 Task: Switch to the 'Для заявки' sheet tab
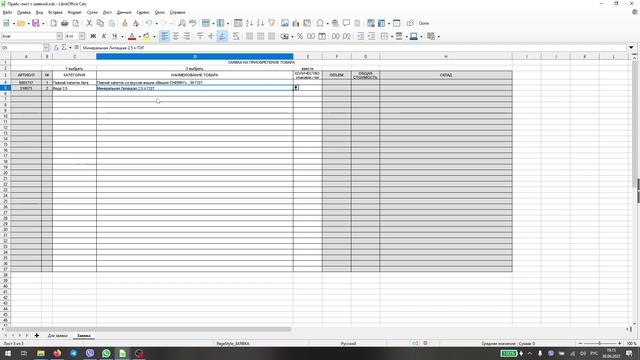pos(58,336)
